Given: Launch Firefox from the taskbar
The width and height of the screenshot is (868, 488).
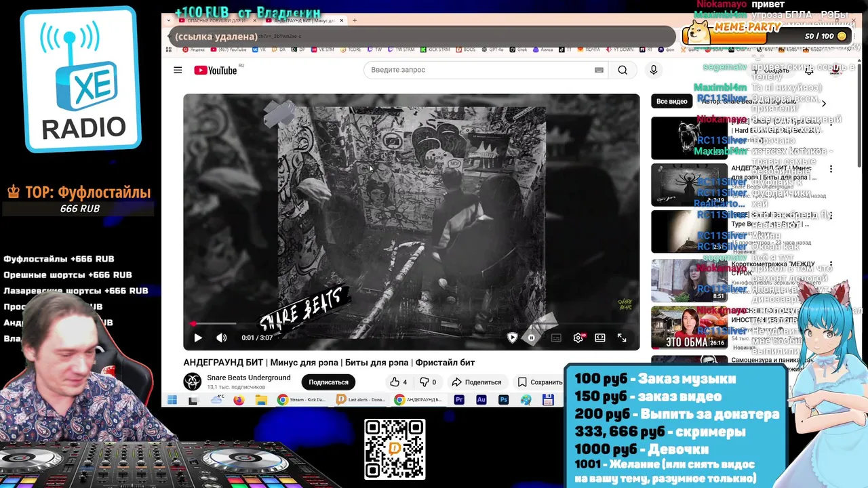Looking at the screenshot, I should [239, 400].
